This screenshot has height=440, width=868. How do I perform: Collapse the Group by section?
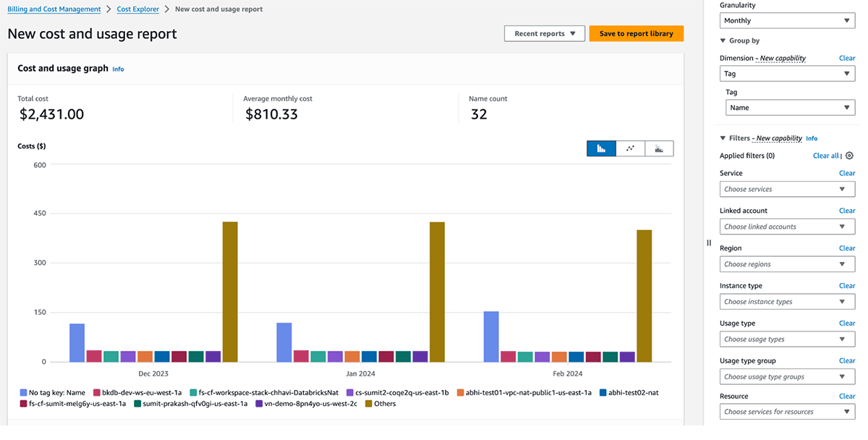coord(723,41)
